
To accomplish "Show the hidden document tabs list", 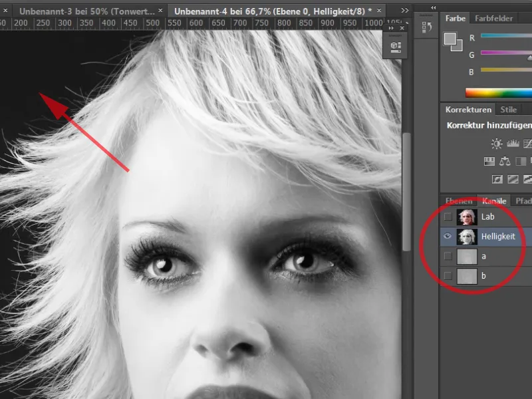I will pyautogui.click(x=405, y=11).
